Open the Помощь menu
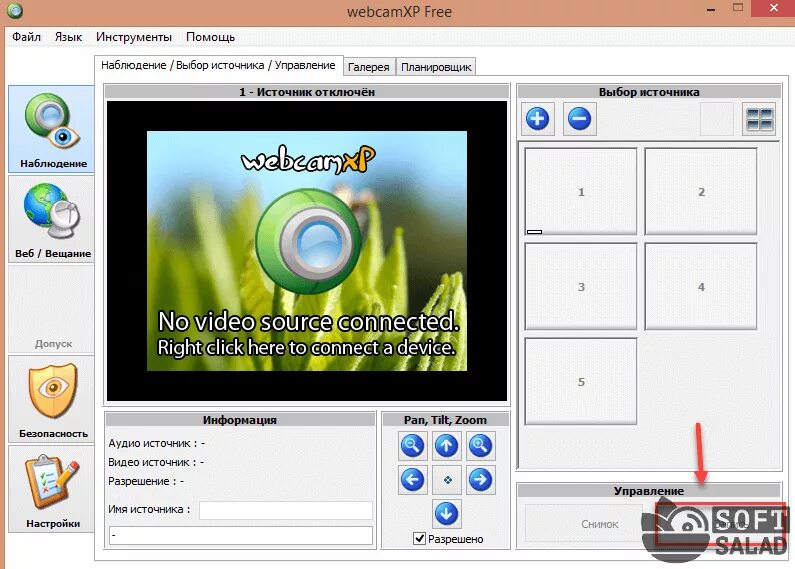The image size is (795, 569). 210,37
